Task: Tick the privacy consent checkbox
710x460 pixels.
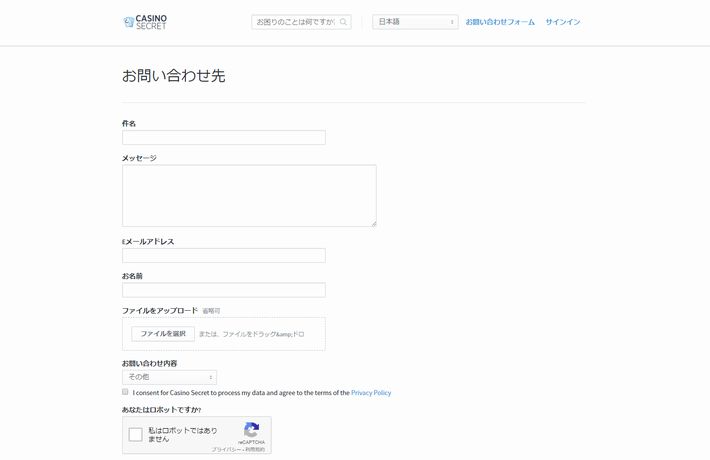Action: click(x=125, y=392)
